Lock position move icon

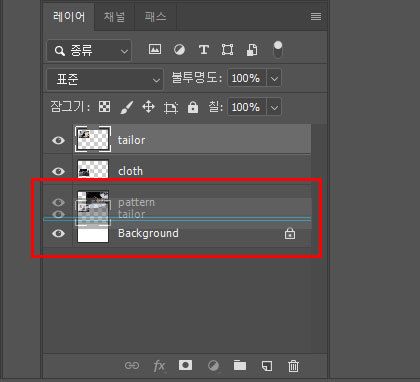[148, 107]
